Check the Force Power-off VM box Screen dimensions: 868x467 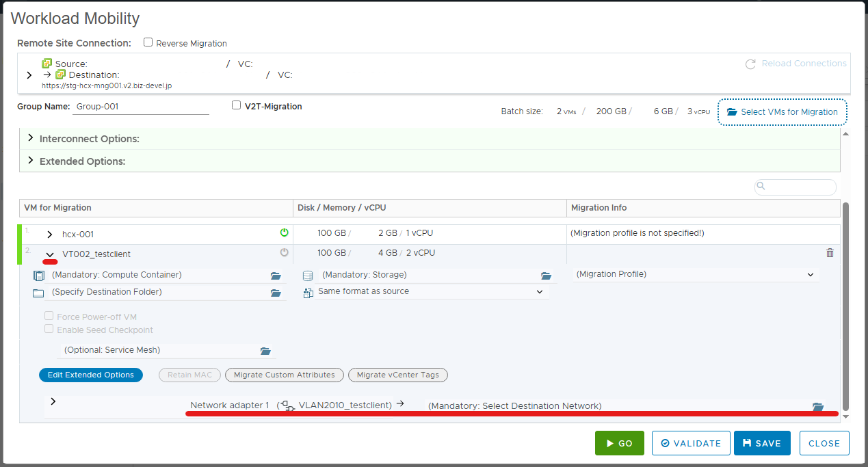(49, 316)
